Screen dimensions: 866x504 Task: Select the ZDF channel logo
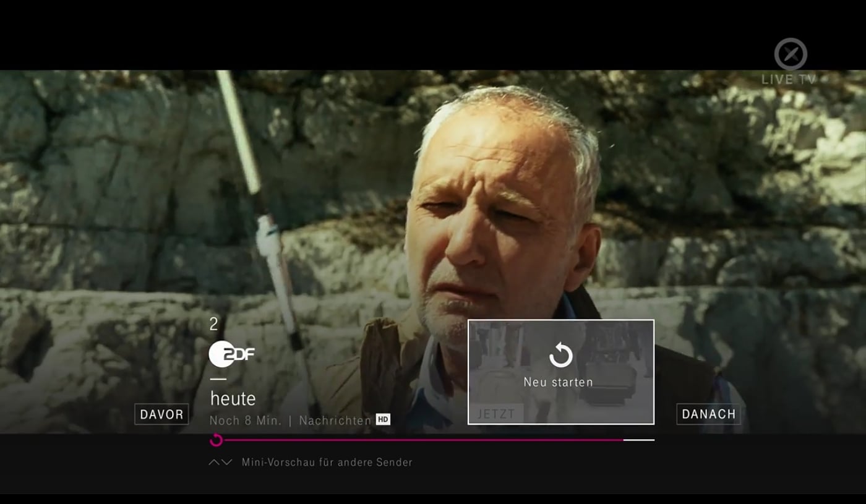[x=233, y=353]
